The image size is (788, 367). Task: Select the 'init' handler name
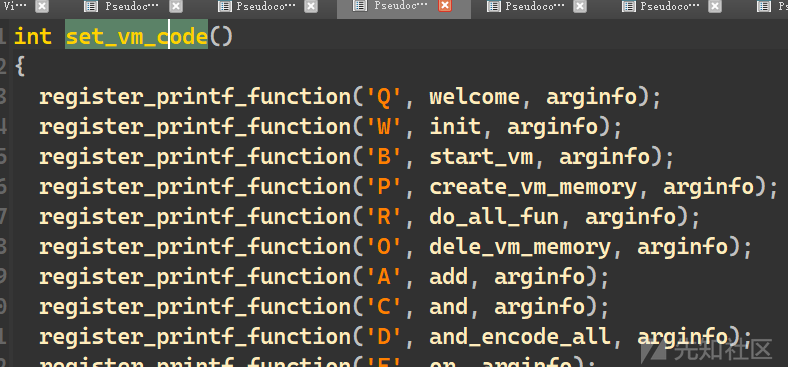pos(455,127)
